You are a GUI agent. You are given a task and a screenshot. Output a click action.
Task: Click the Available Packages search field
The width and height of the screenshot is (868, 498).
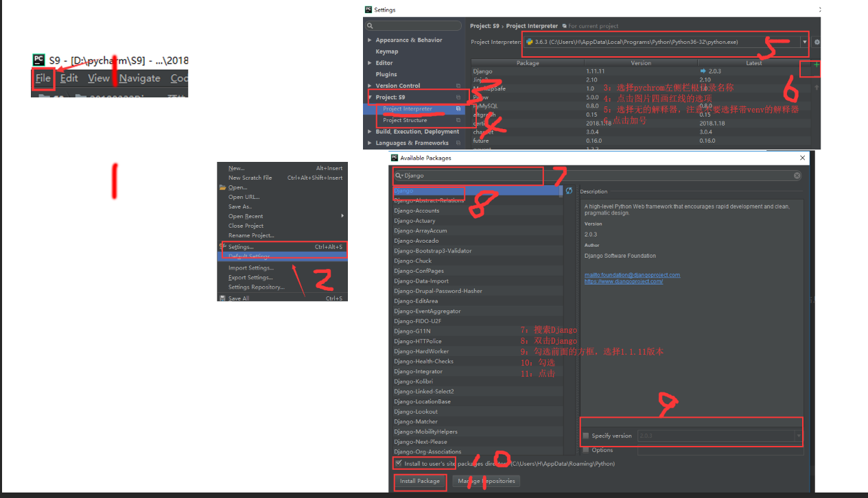(599, 176)
